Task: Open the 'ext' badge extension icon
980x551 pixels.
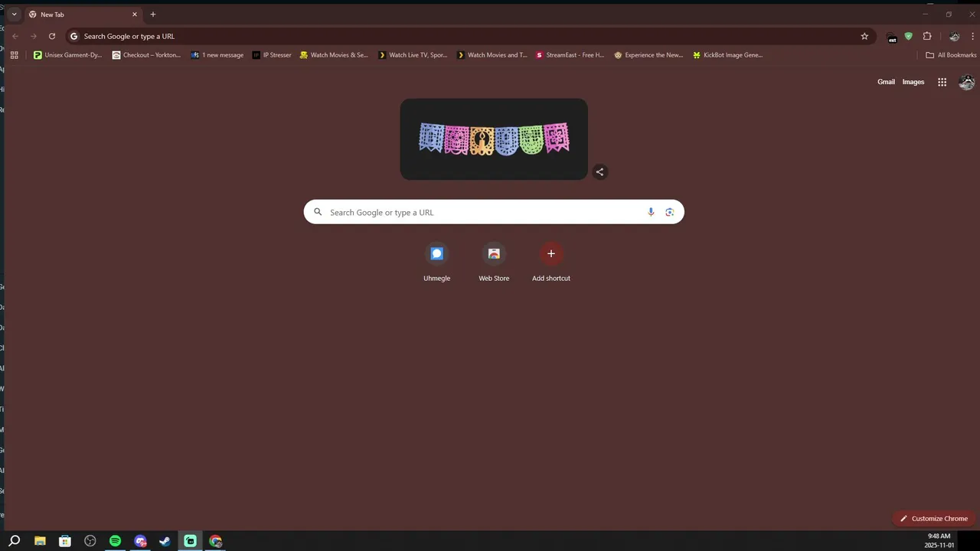Action: pos(892,37)
